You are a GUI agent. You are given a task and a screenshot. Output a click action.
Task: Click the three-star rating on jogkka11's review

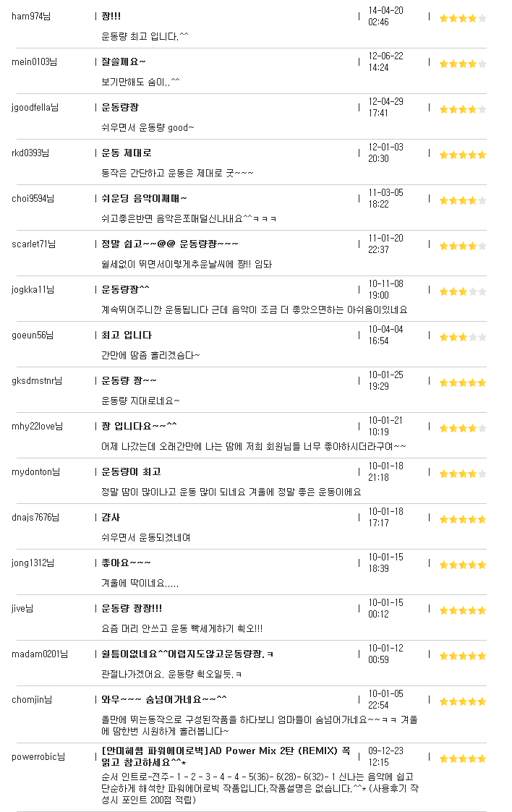click(463, 291)
